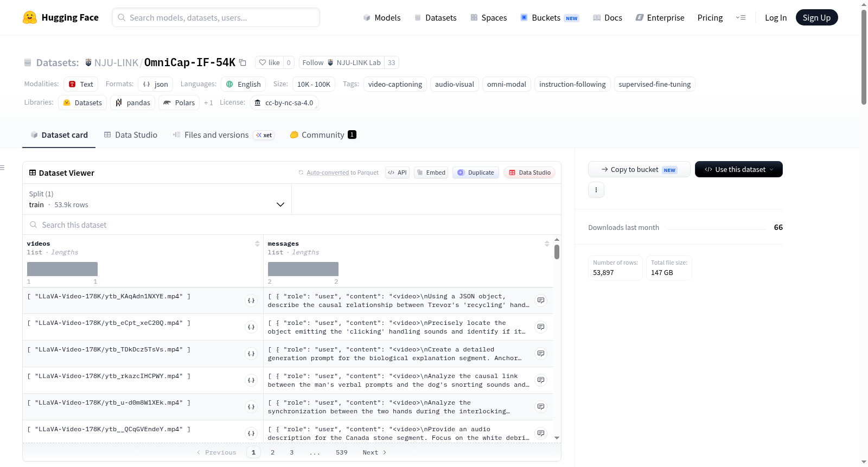Click the Duplicate button
Image resolution: width=868 pixels, height=467 pixels.
[476, 172]
